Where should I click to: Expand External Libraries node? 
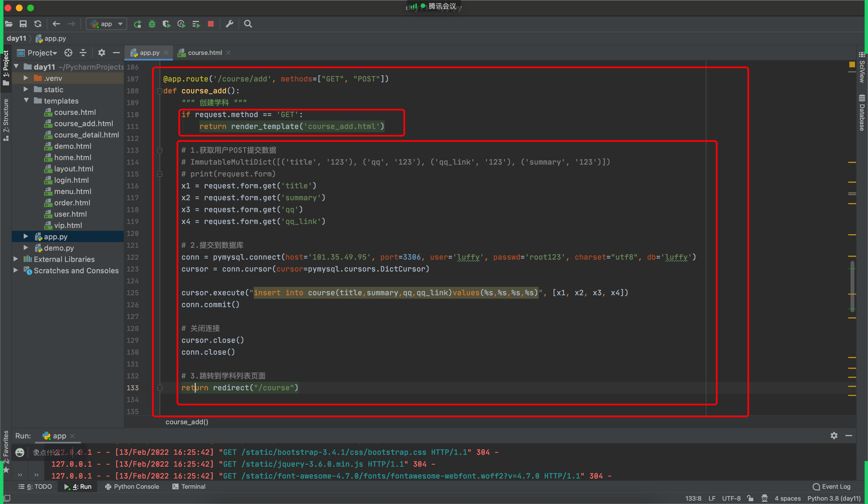point(16,259)
